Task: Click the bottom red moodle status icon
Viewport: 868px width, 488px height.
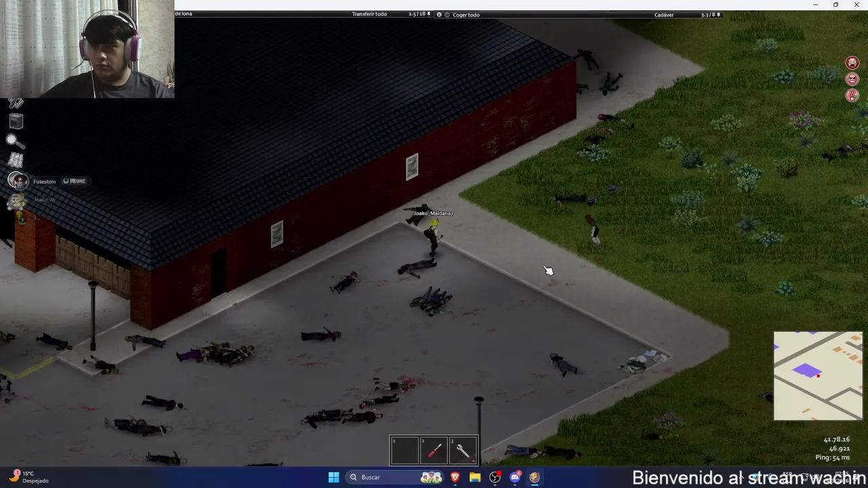Action: coord(852,96)
